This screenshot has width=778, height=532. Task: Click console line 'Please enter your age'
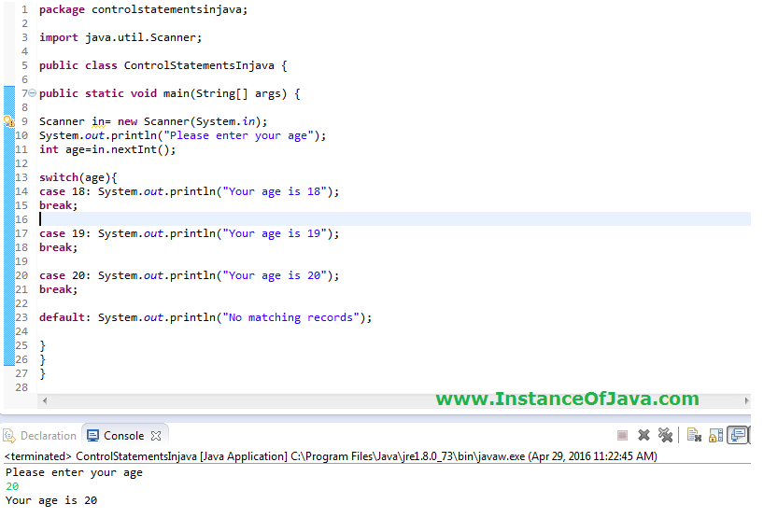point(74,472)
